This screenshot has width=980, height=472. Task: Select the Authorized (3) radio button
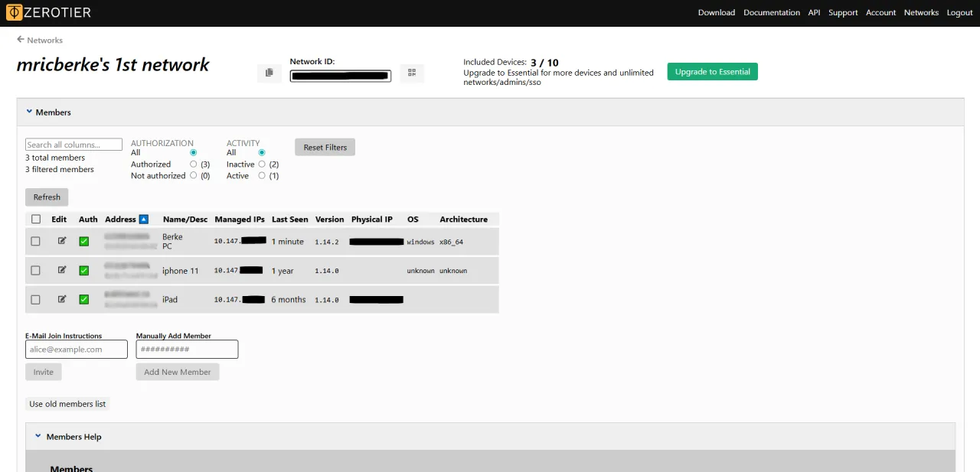coord(193,164)
